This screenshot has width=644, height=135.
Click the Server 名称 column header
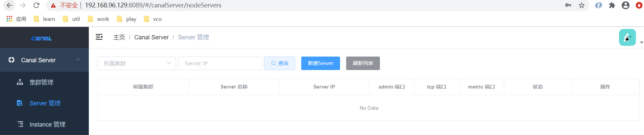point(234,87)
